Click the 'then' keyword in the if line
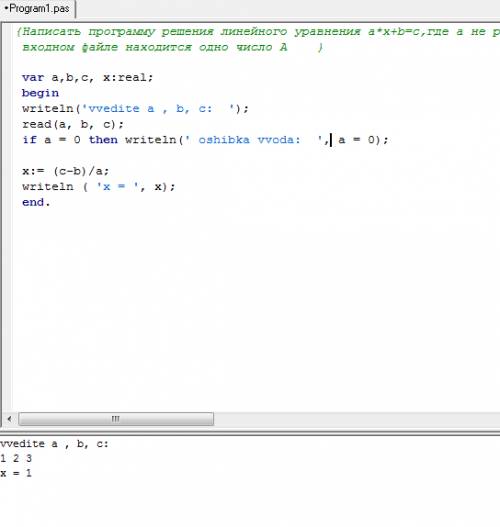 click(x=103, y=140)
